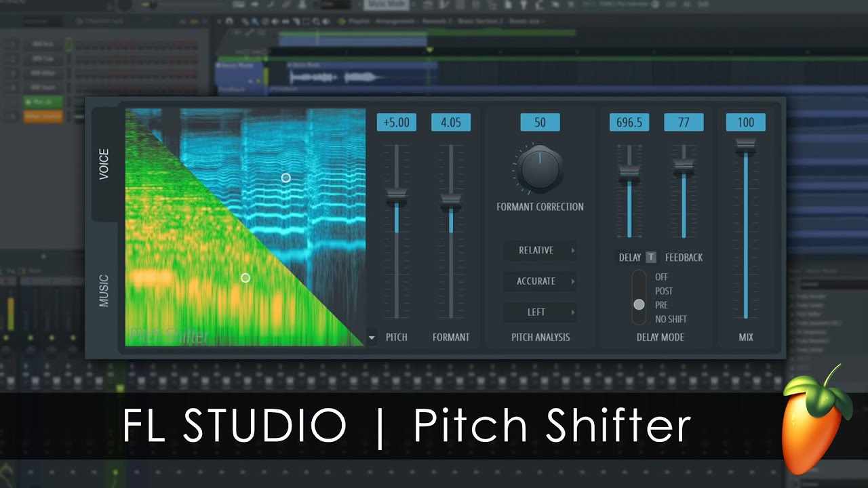Screen dimensions: 868x488
Task: Click the formant correction value 50
Action: [x=540, y=123]
